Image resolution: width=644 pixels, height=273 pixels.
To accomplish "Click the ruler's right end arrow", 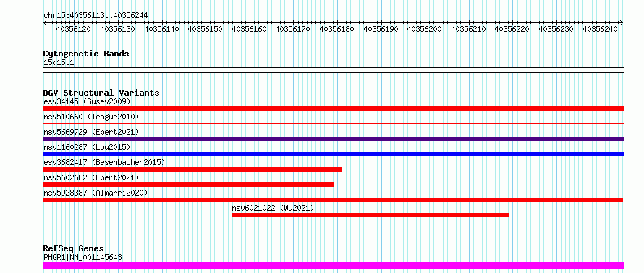I will 622,23.
